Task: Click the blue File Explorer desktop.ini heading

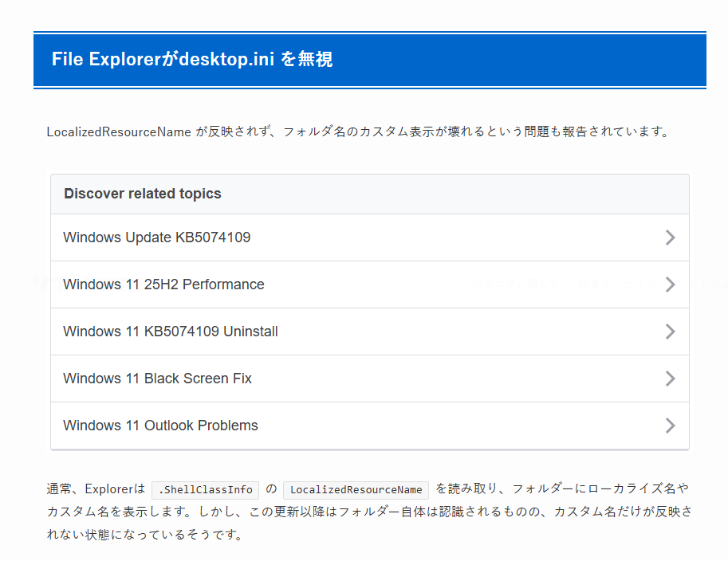Action: point(192,60)
